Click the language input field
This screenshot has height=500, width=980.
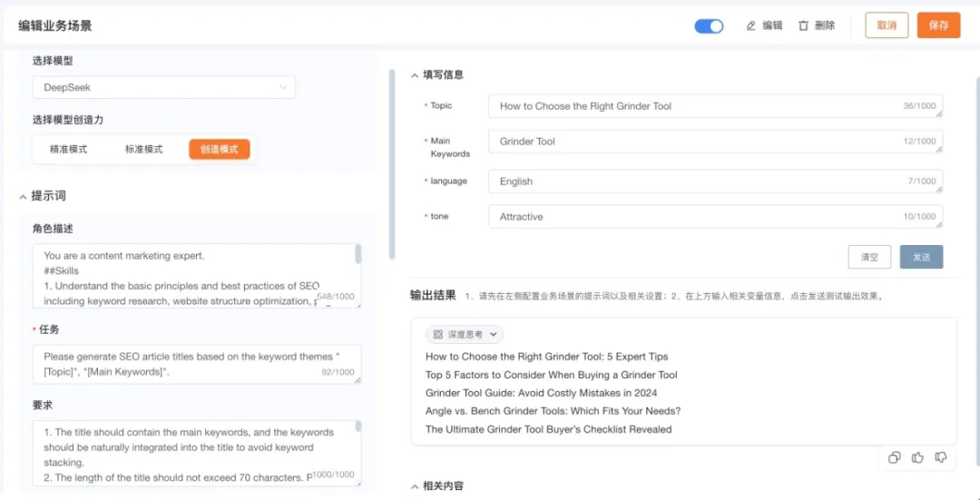tap(716, 181)
